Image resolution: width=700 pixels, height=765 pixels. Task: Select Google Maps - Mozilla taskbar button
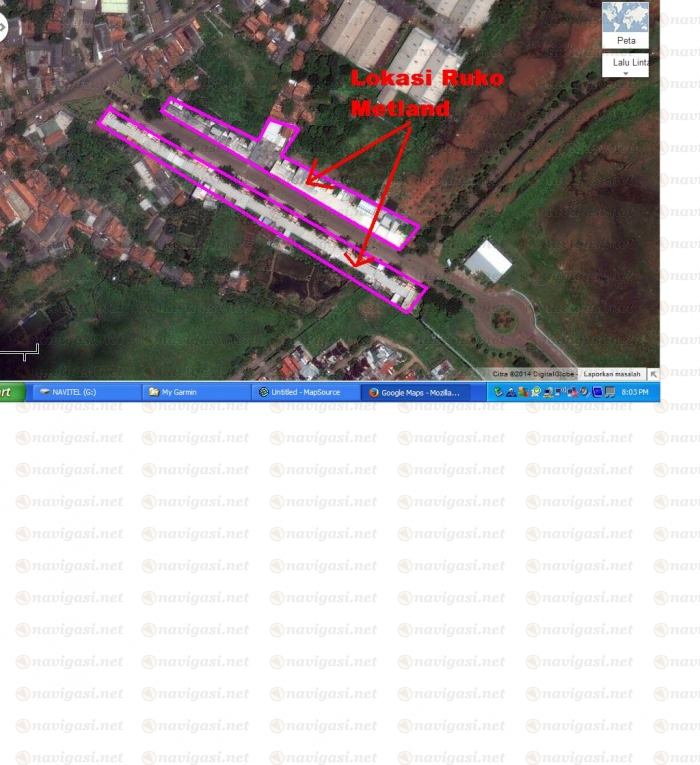[414, 392]
